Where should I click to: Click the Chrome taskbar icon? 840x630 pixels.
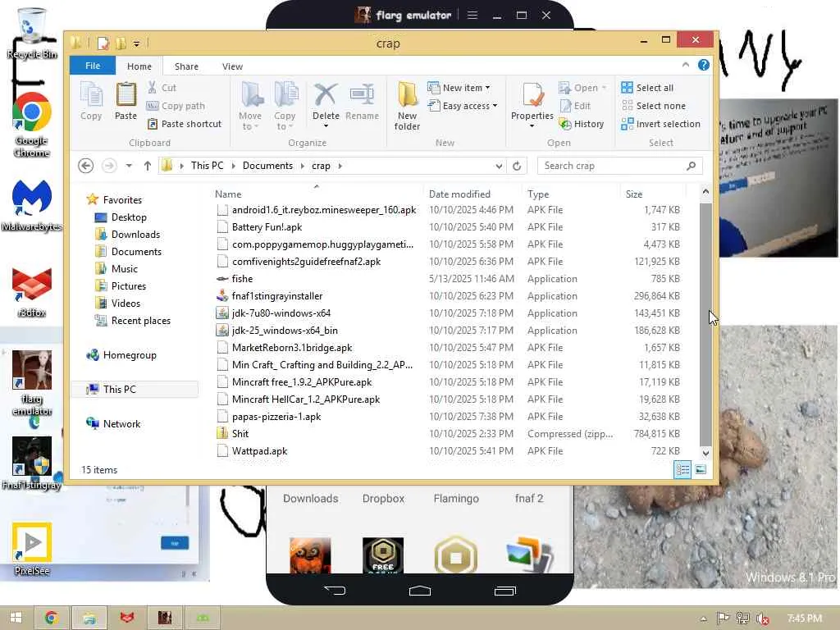(x=52, y=618)
